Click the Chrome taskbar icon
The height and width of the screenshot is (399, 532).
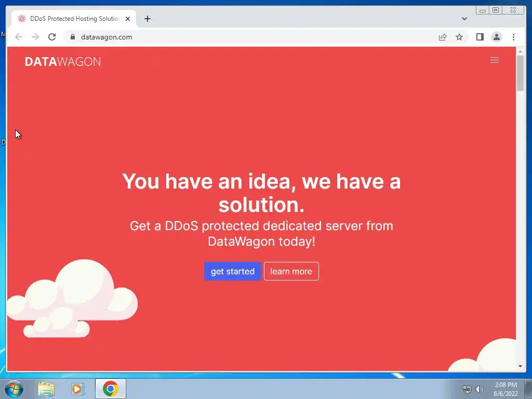110,389
